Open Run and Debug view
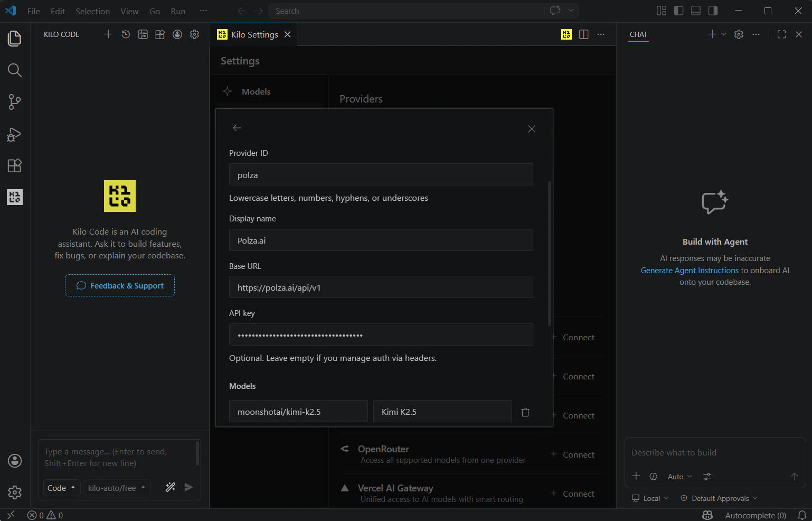Screen dimensions: 812x521 click(x=15, y=134)
